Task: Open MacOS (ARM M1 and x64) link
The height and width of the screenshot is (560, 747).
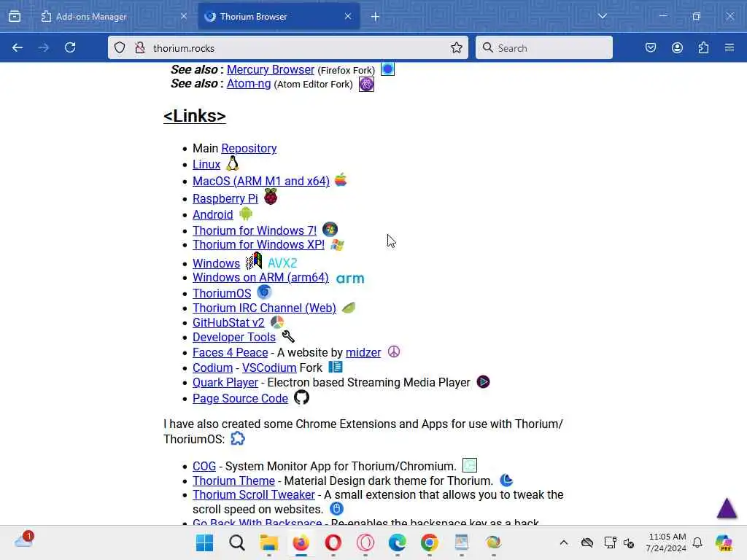Action: pos(261,182)
